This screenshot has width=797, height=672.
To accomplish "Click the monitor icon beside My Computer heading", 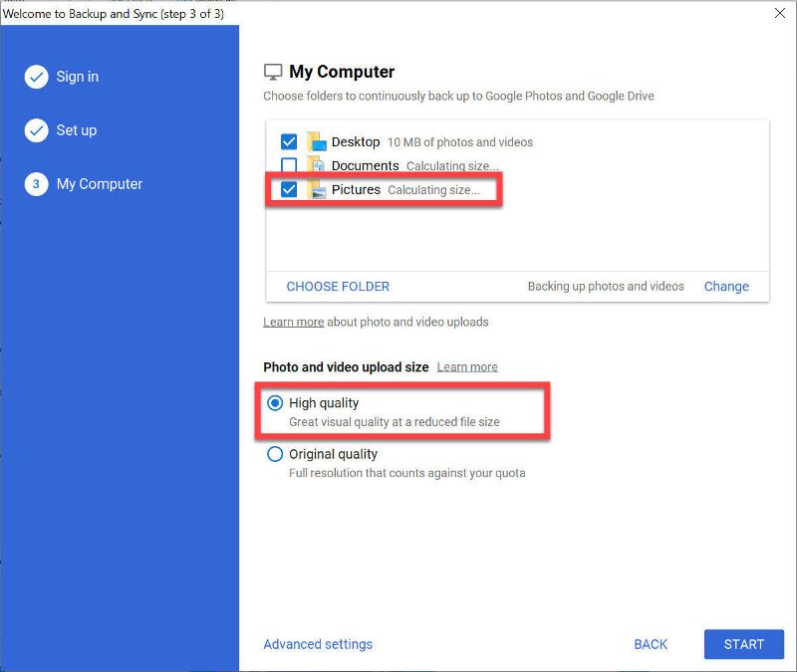I will coord(273,72).
